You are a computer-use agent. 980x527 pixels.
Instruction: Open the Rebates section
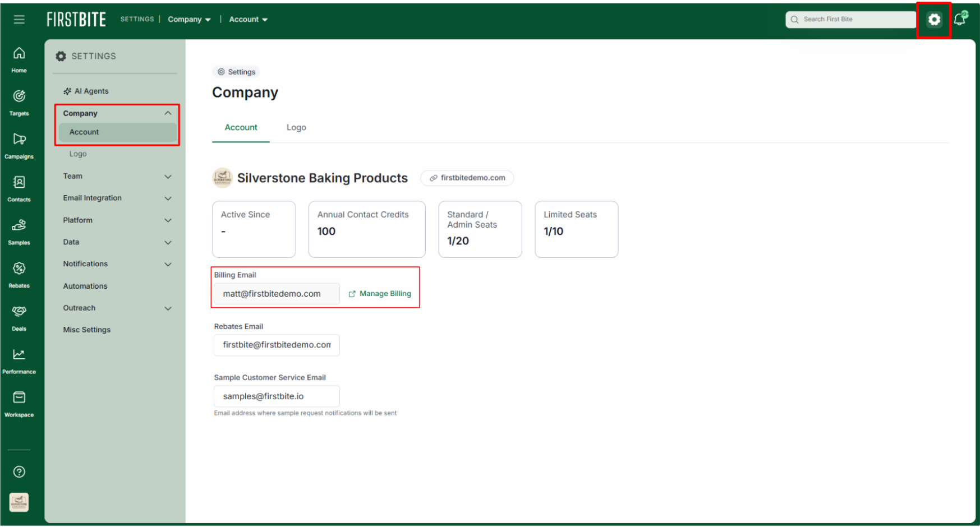(19, 275)
